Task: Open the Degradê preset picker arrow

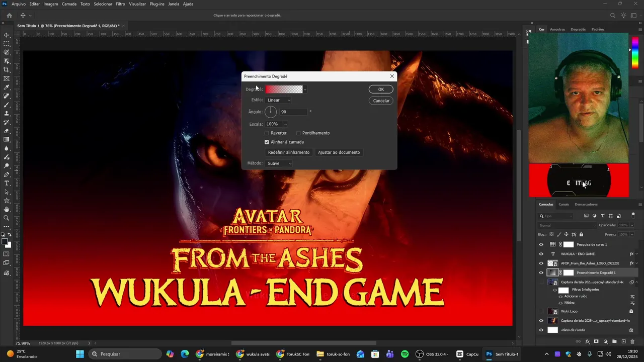Action: 305,89
